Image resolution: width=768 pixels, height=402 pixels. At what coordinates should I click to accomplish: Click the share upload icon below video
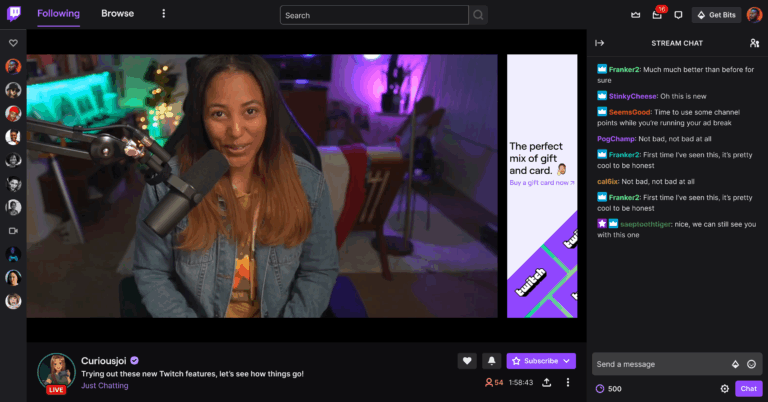click(547, 382)
